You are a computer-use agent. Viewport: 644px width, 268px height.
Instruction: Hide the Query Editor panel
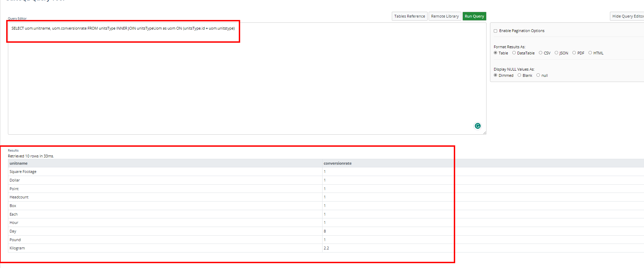tap(627, 16)
